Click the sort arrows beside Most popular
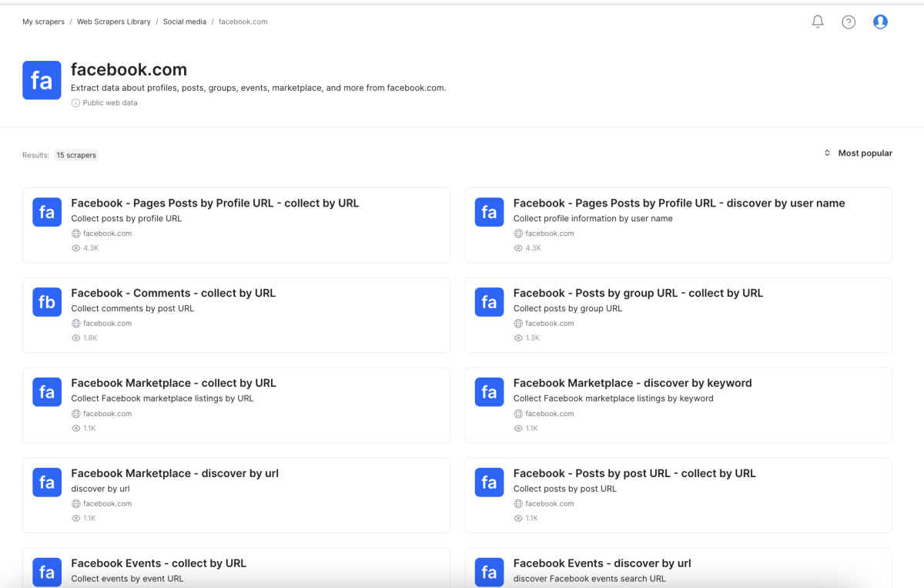924x588 pixels. (828, 153)
